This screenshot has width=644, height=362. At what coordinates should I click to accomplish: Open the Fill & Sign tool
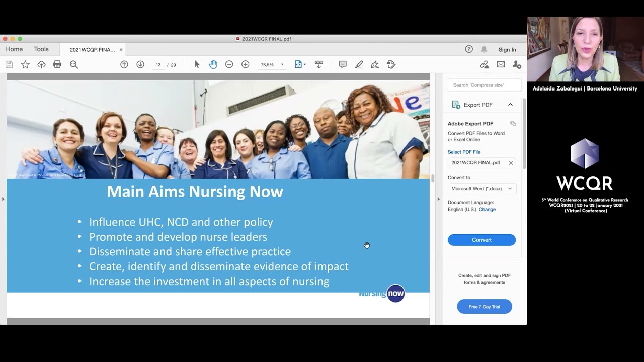(x=375, y=64)
